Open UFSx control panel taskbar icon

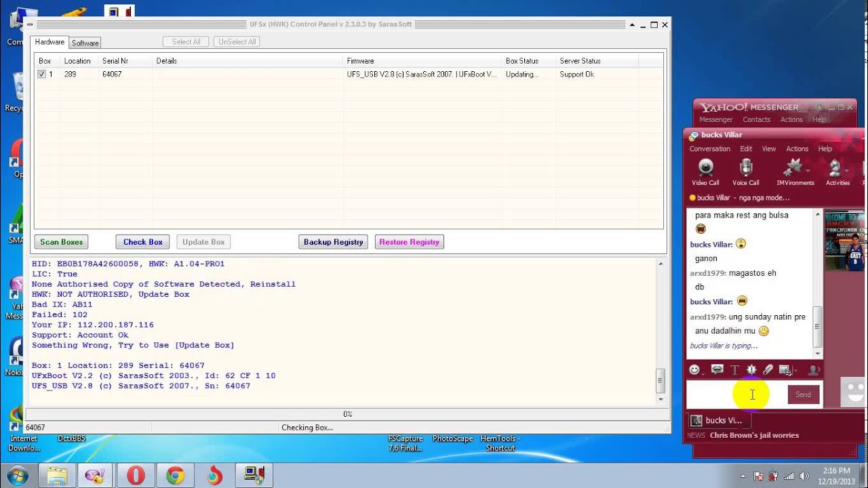pos(254,476)
